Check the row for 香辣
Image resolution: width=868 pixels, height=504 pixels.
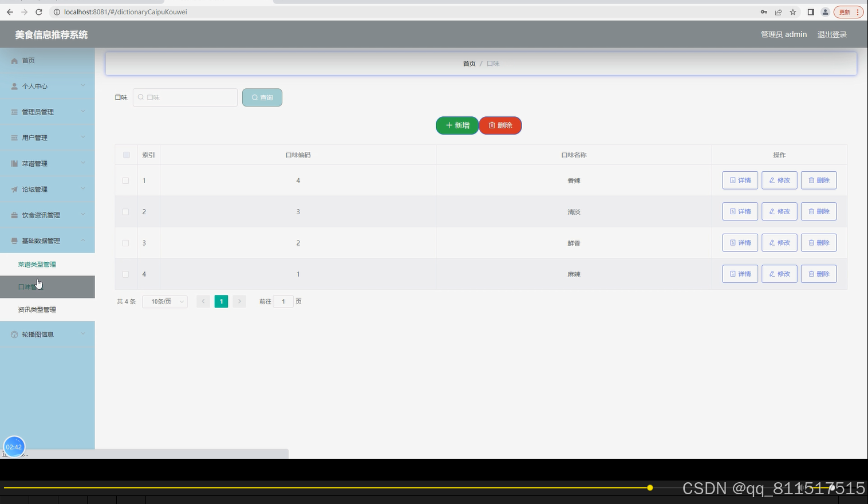125,180
